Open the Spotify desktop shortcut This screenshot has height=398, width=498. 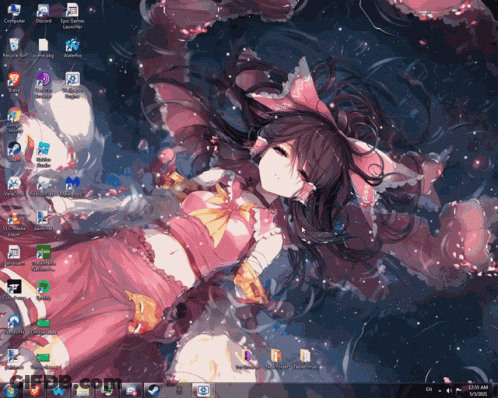43,290
